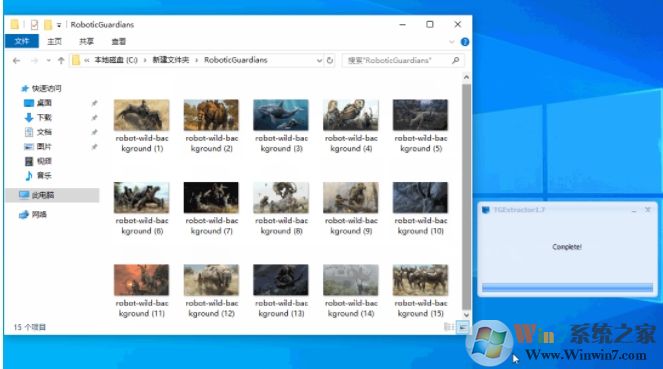The width and height of the screenshot is (663, 369).
Task: Select thumbnail robot-wild-background (10)
Action: pyautogui.click(x=420, y=197)
